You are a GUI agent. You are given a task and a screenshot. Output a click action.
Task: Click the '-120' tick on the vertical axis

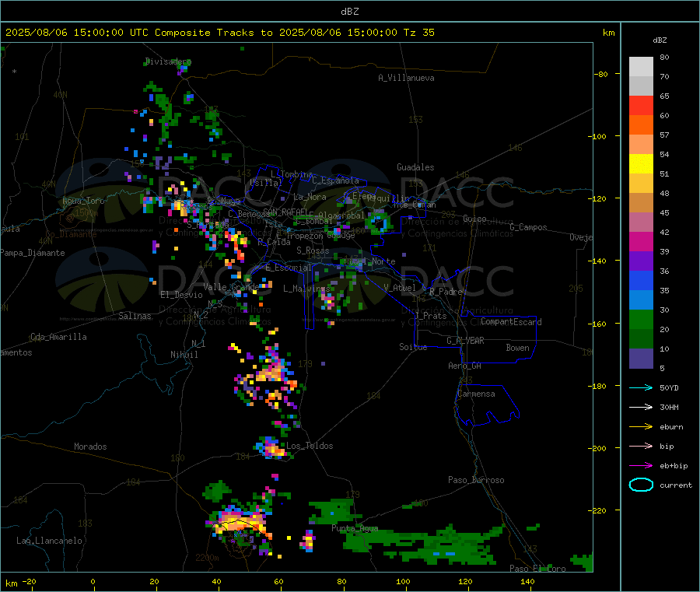click(599, 198)
